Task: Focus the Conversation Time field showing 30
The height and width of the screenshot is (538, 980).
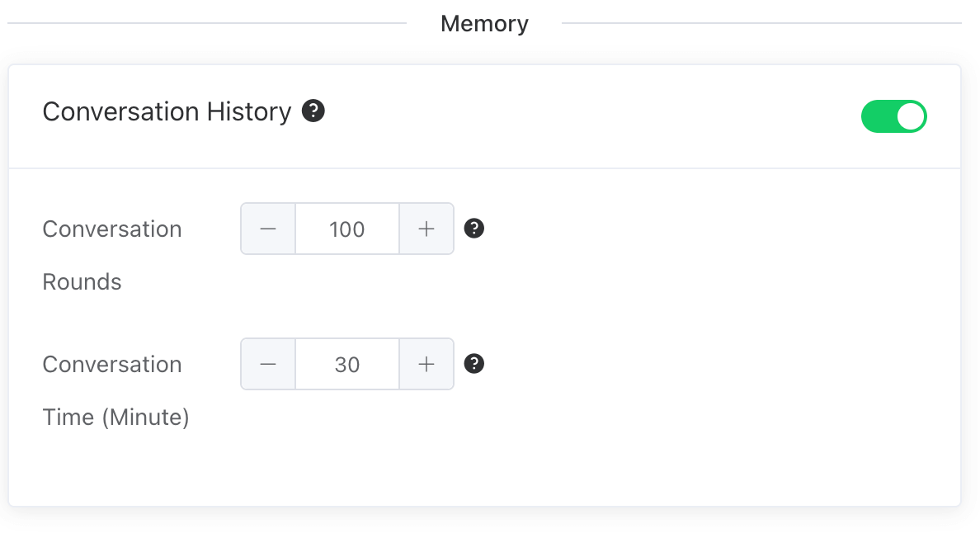Action: pos(347,364)
